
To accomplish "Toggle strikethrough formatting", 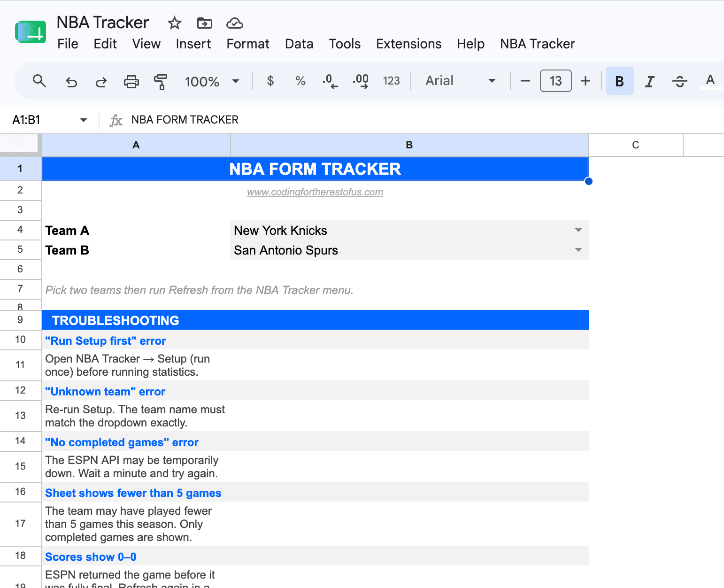I will [680, 81].
